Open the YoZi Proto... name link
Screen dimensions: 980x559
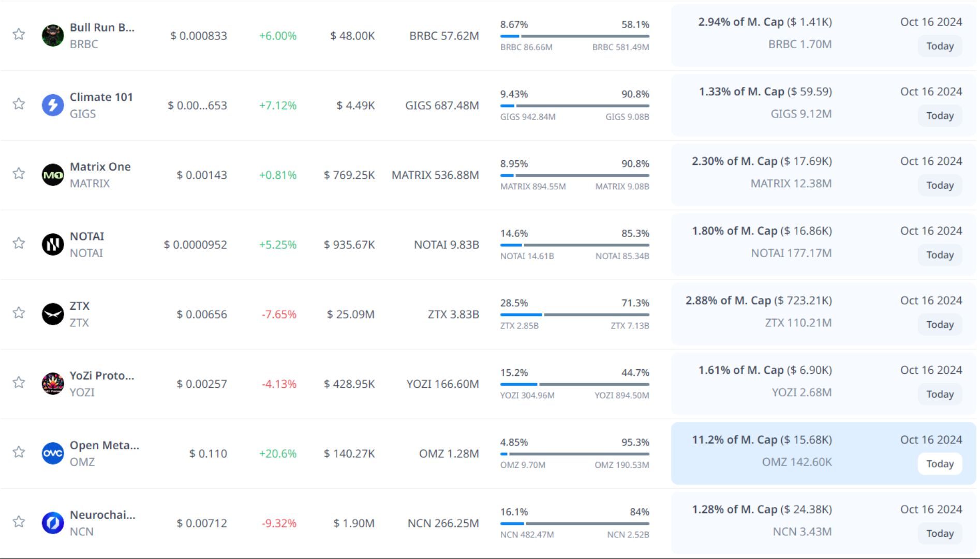point(102,376)
